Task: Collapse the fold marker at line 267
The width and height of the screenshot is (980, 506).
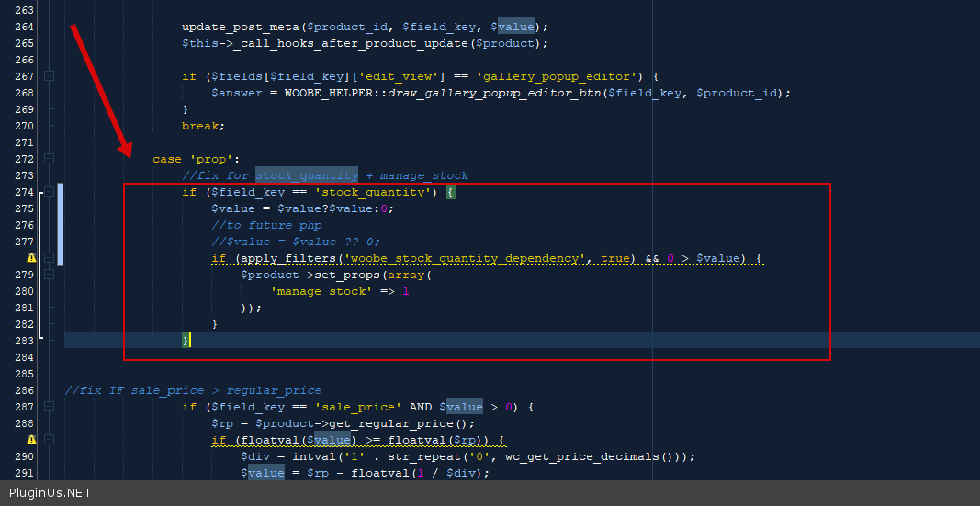Action: (x=50, y=76)
